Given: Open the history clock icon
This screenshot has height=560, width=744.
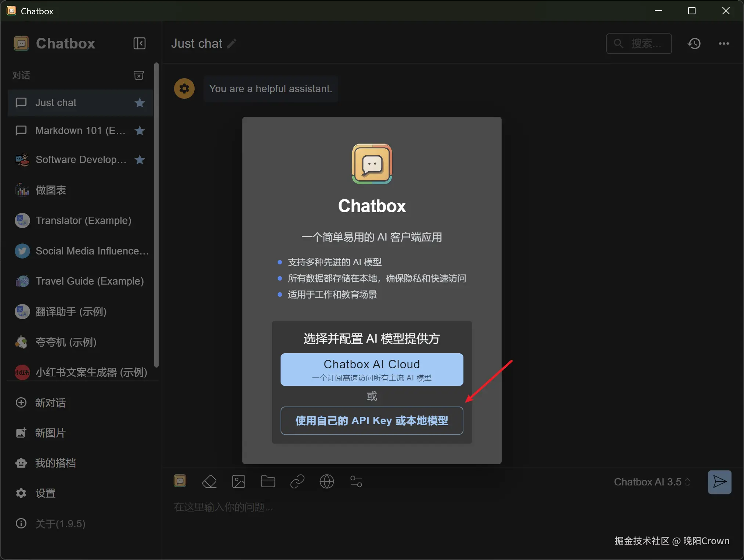Looking at the screenshot, I should pyautogui.click(x=694, y=44).
